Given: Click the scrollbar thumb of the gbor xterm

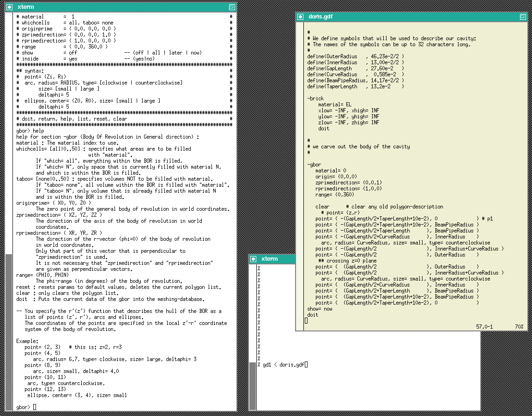Looking at the screenshot, I should [x=9, y=332].
